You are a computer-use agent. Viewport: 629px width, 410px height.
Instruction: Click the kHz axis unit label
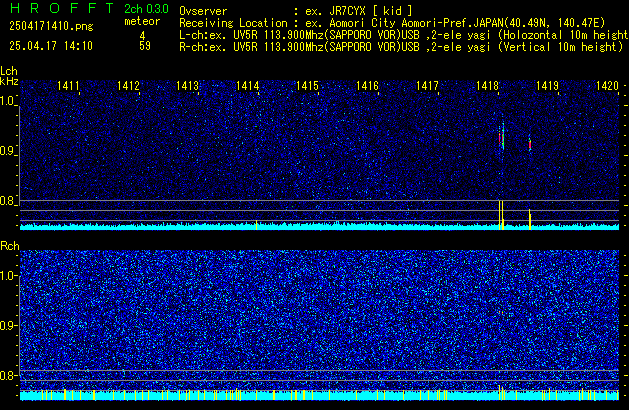(9, 81)
